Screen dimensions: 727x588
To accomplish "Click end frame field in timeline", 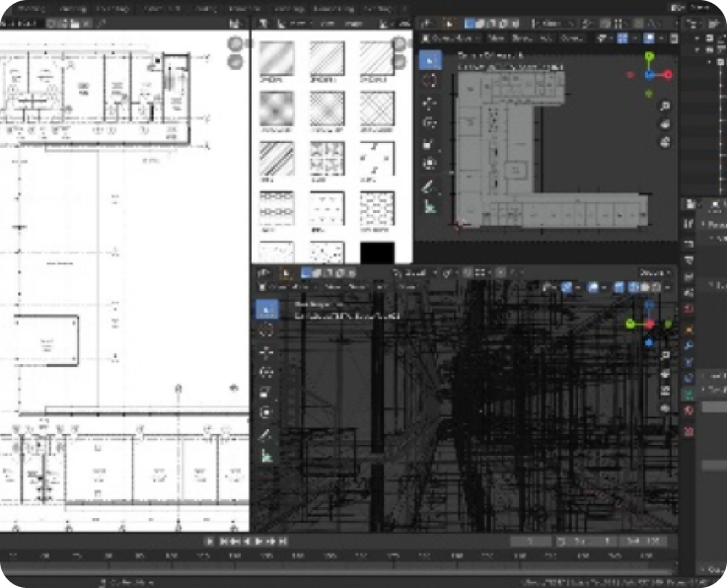I will 644,542.
